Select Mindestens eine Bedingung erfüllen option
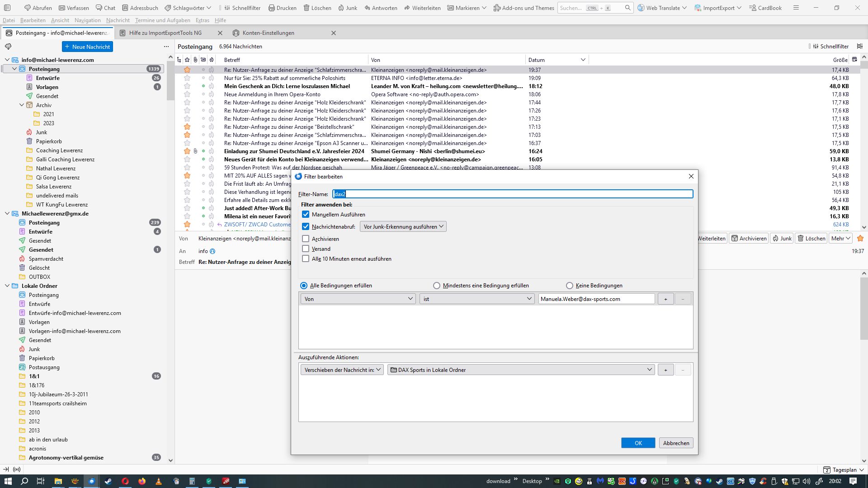 click(x=436, y=286)
